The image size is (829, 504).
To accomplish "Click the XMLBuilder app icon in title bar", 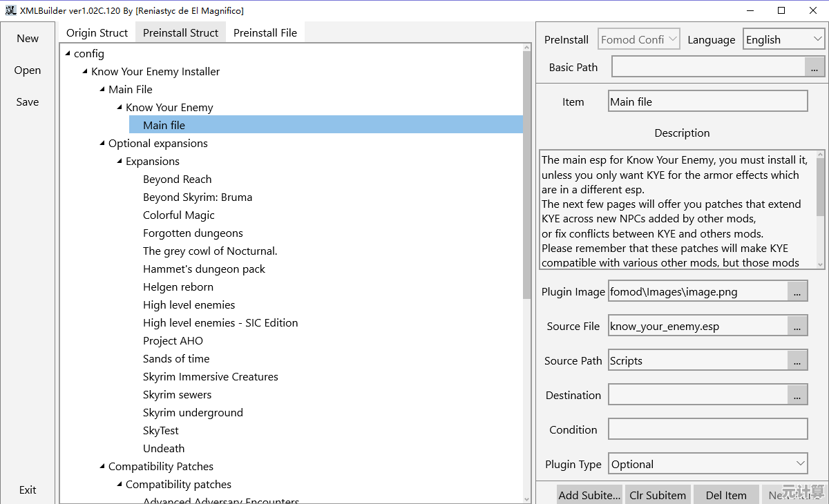I will pos(11,10).
